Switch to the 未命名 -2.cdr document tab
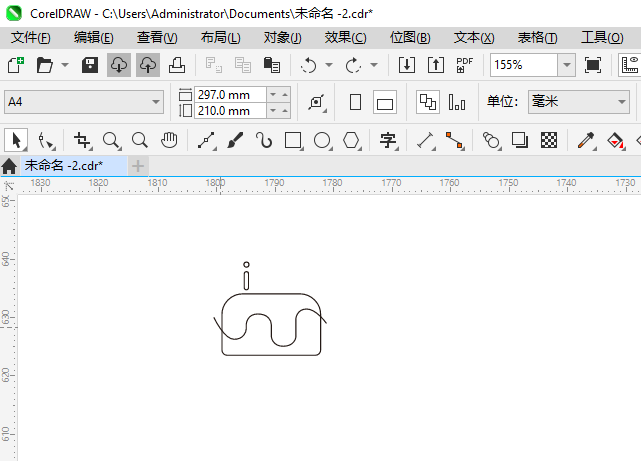The width and height of the screenshot is (641, 461). (x=64, y=165)
